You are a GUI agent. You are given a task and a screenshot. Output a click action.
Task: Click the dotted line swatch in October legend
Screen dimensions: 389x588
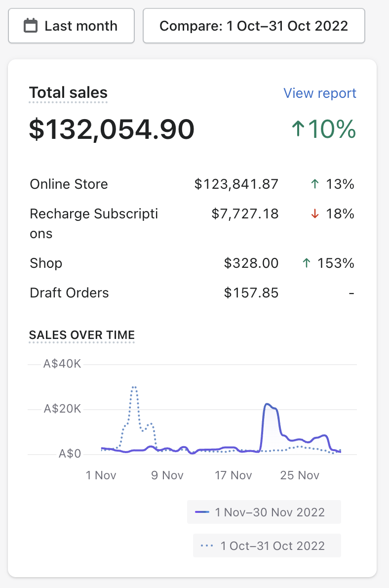[207, 546]
